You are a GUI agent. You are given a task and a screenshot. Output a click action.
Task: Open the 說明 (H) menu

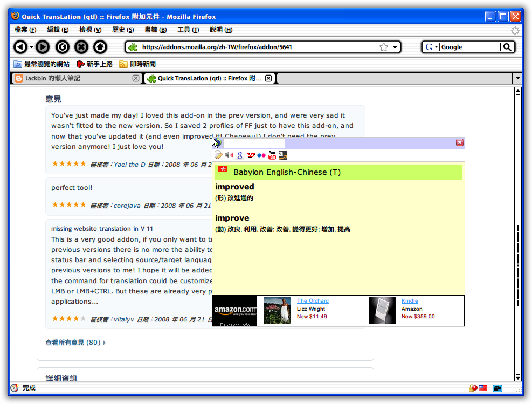coord(221,30)
